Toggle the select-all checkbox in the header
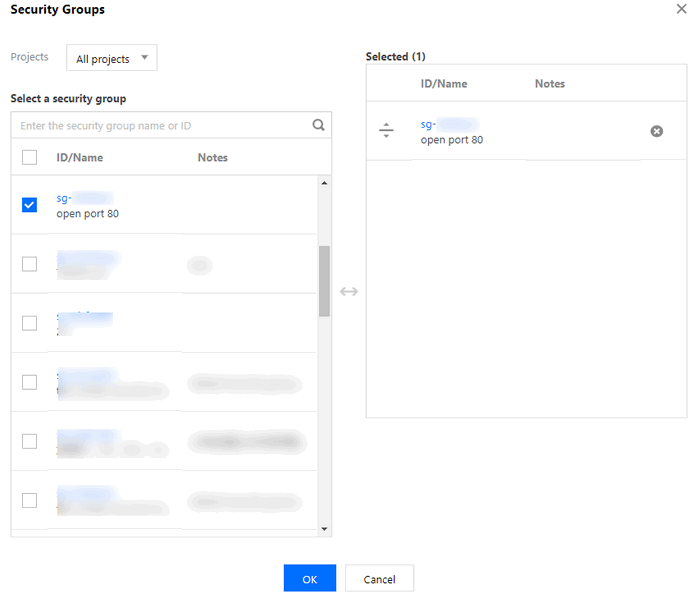The height and width of the screenshot is (598, 698). 29,157
